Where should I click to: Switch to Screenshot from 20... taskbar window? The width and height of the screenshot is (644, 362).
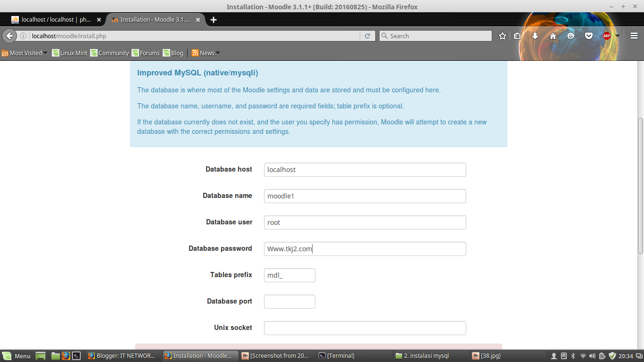pos(277,356)
